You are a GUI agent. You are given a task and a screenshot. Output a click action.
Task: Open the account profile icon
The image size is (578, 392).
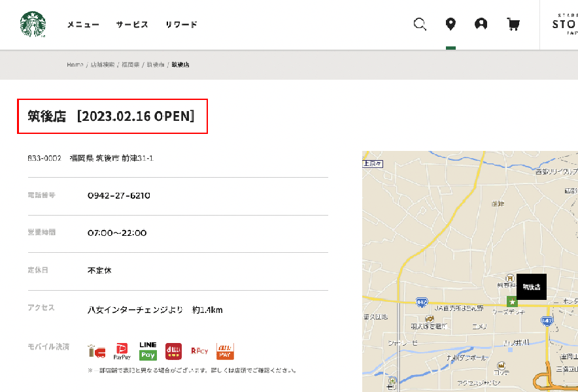481,24
